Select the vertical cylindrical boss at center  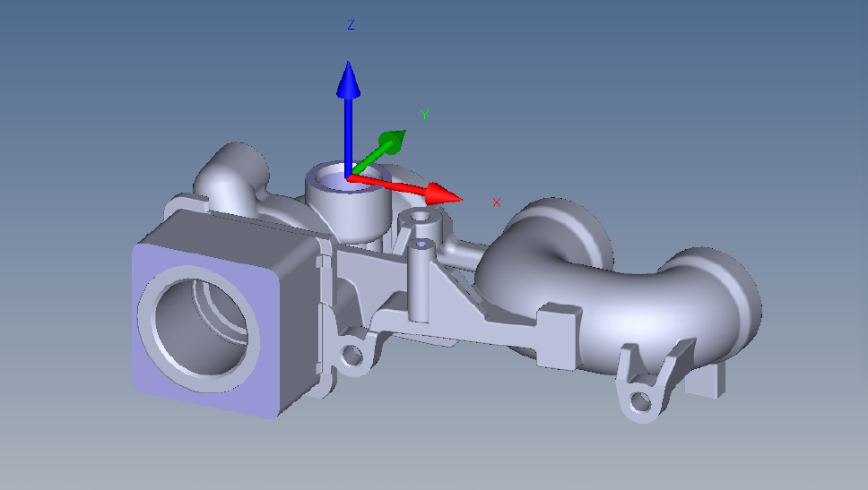[x=419, y=278]
